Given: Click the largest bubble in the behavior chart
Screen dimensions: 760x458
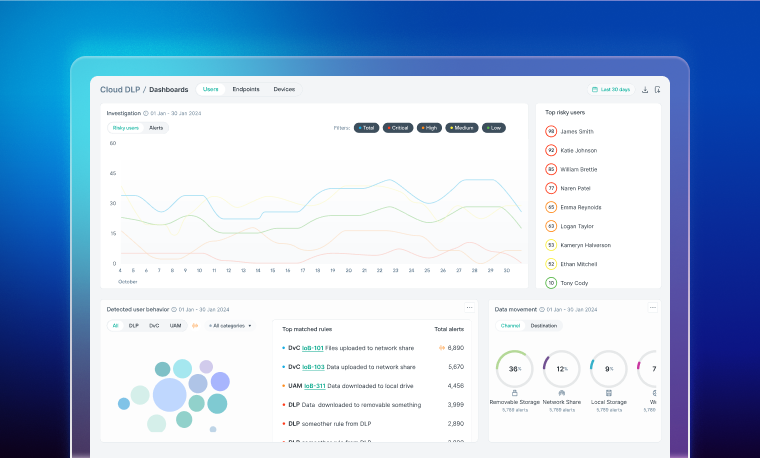Looking at the screenshot, I should pyautogui.click(x=170, y=394).
